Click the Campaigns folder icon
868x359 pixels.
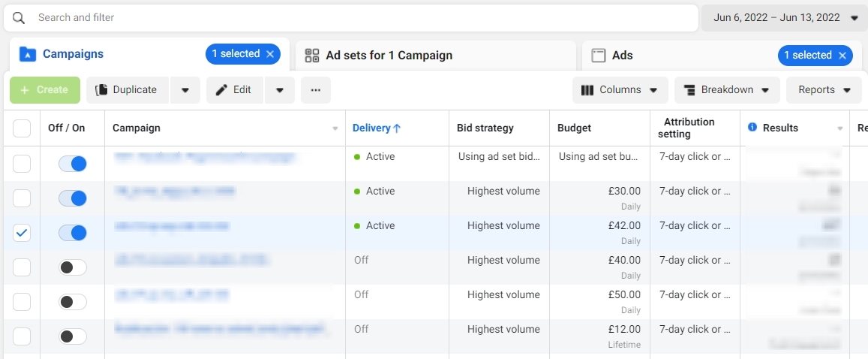coord(28,54)
